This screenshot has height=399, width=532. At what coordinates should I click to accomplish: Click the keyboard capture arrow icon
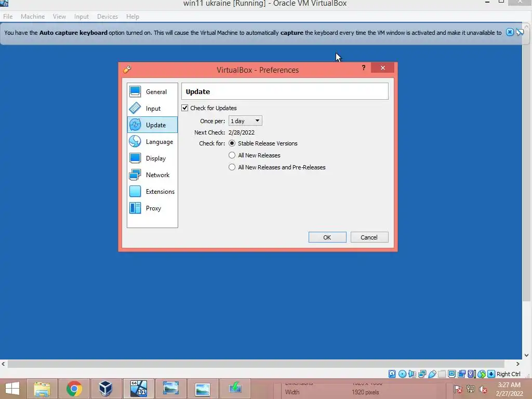(491, 374)
